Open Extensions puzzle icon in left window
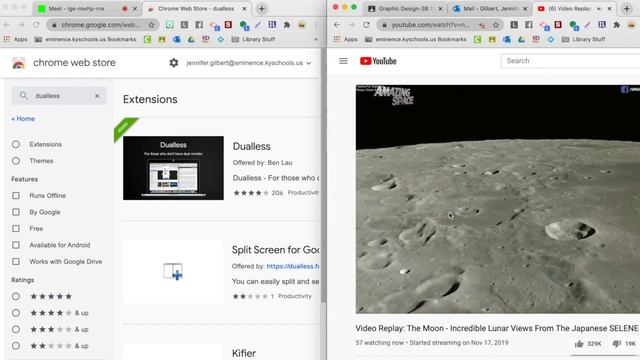Screen dimensions: 640x360 point(287,25)
